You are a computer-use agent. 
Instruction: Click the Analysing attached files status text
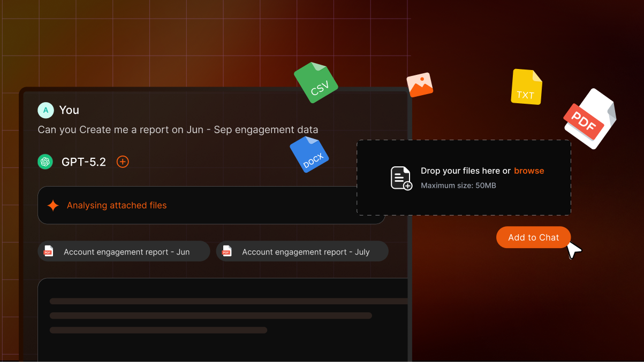[117, 205]
